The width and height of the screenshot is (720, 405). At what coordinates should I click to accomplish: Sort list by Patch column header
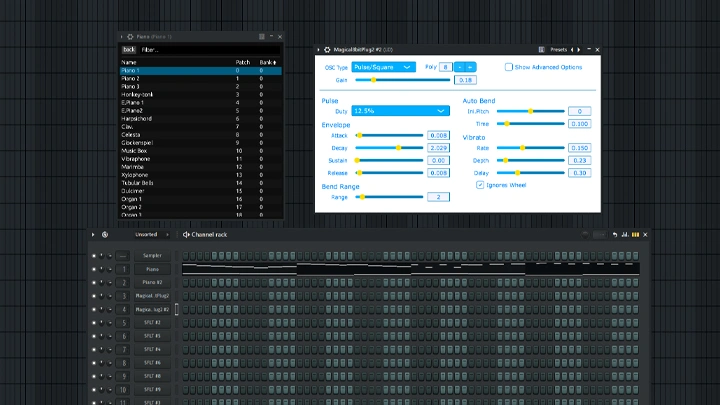click(x=242, y=62)
